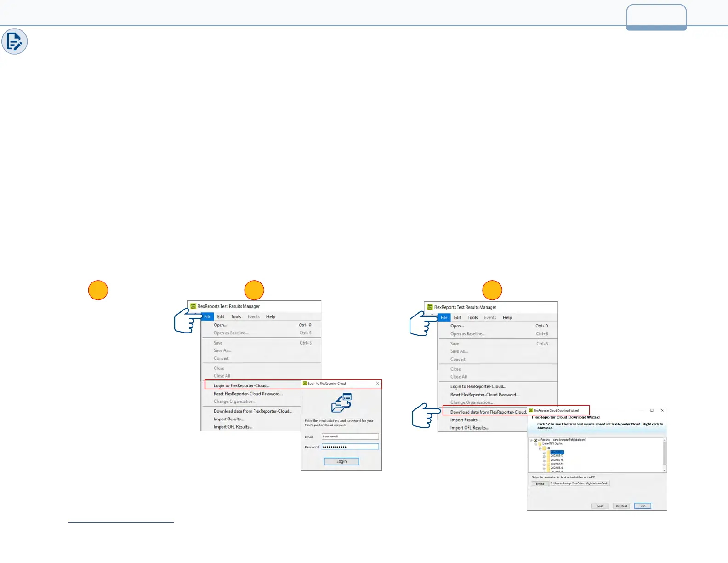Click the Finish button in the Download Wizard

pos(643,506)
